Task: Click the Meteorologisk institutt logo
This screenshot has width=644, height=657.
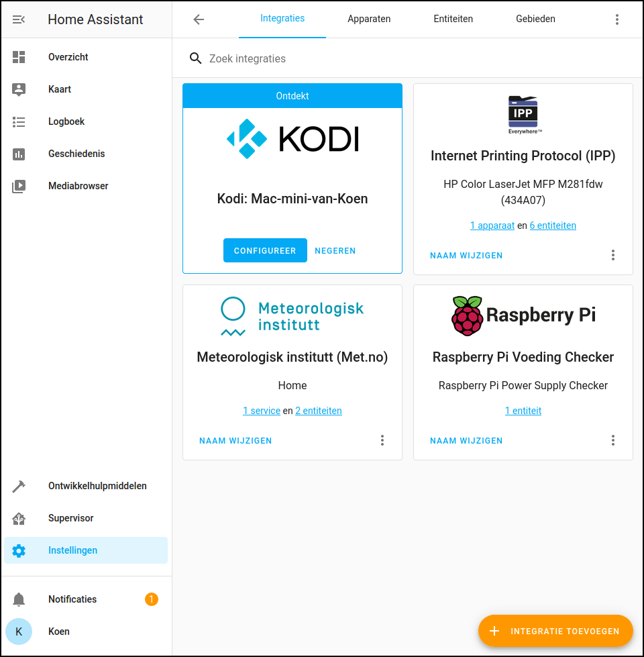Action: pos(292,316)
